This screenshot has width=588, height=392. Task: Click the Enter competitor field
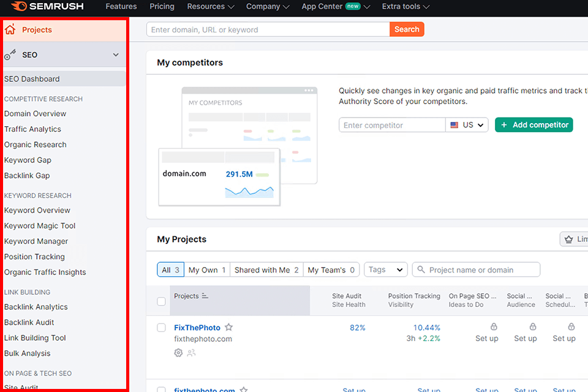point(392,125)
